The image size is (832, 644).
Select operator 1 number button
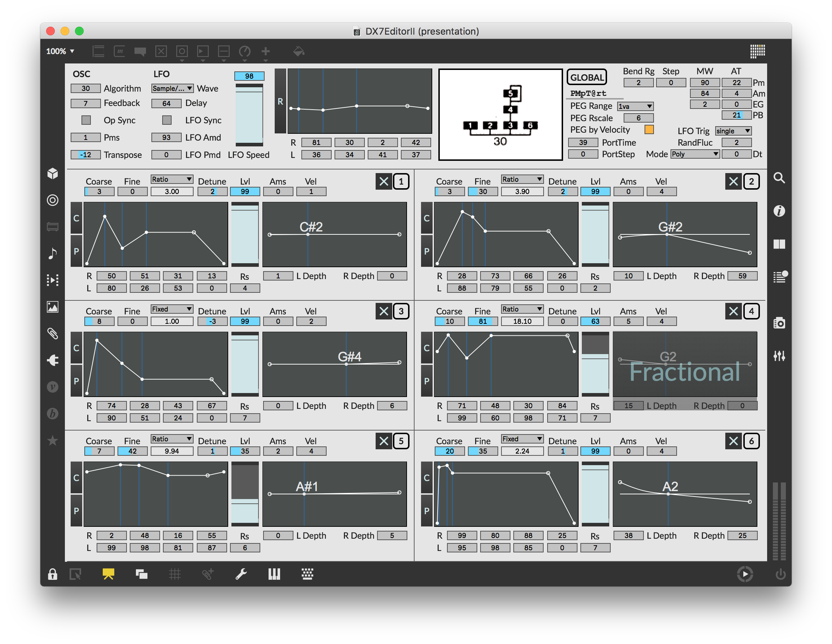pos(401,181)
